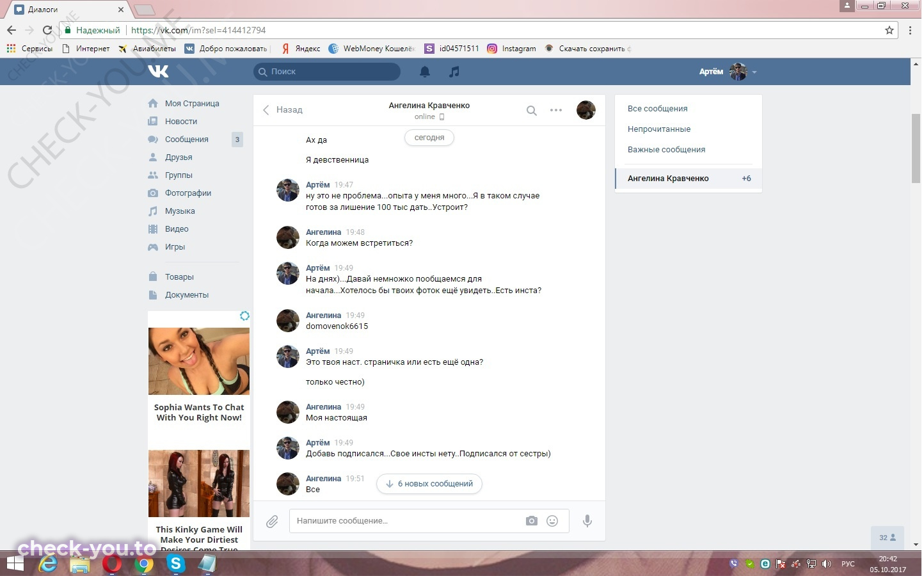
Task: Click the VK logo in the header
Action: tap(158, 71)
